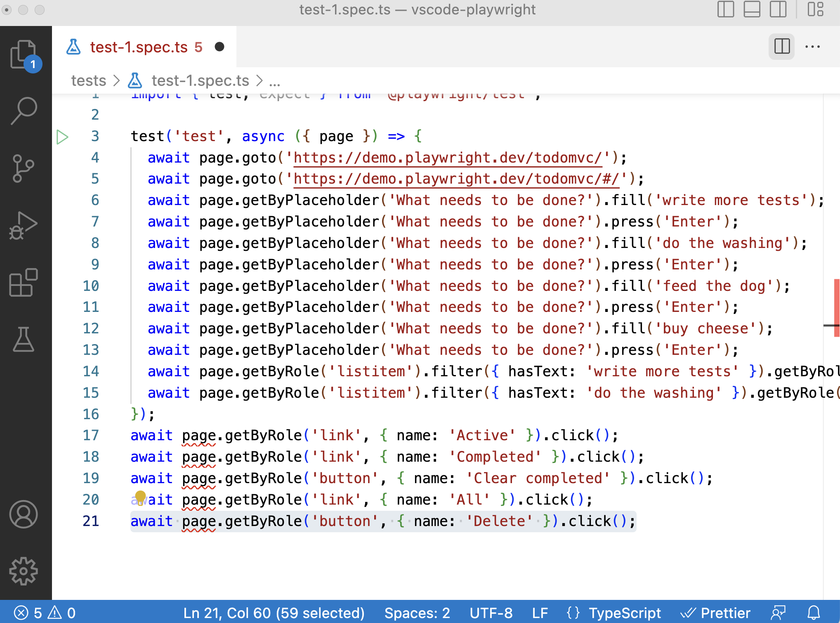
Task: Open the Testing flask view
Action: 23,339
